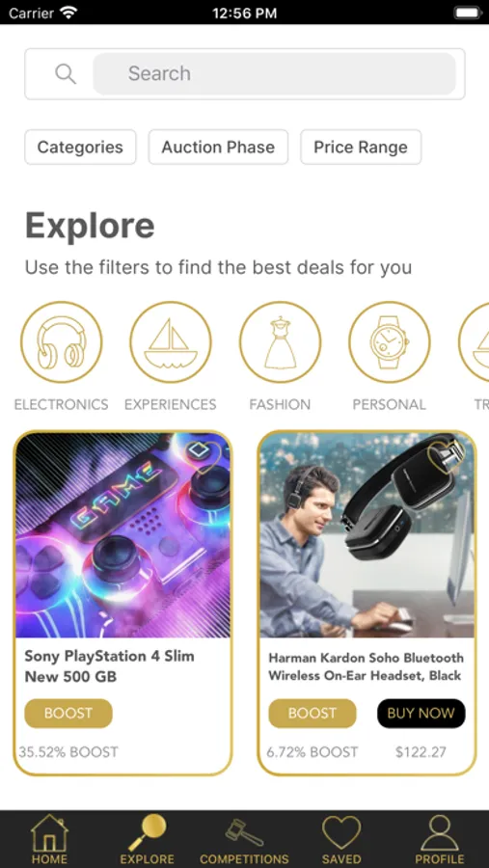Open the PlayStation controller product image
489x868 pixels.
[122, 535]
